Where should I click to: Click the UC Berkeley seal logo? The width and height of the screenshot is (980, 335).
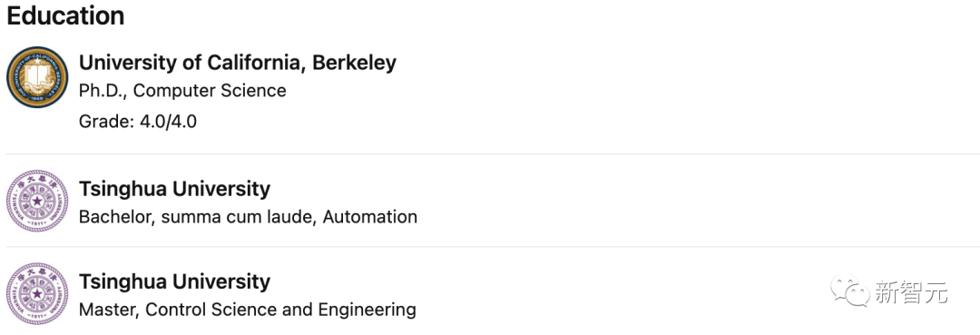click(37, 77)
